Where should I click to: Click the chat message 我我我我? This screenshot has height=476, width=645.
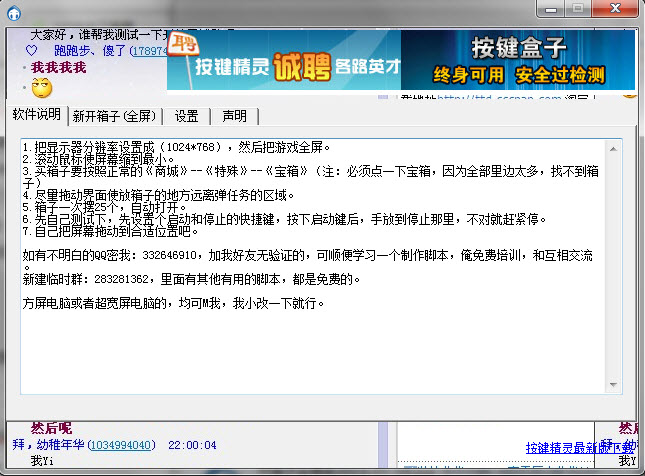[x=59, y=67]
